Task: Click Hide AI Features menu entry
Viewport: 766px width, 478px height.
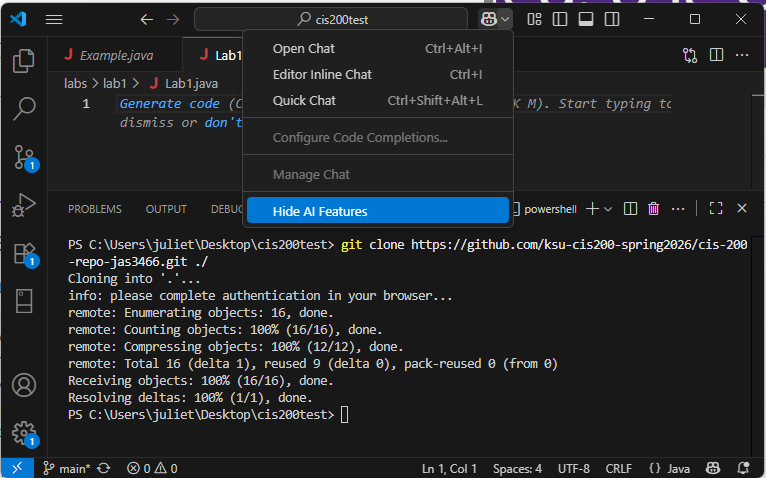Action: pos(378,211)
